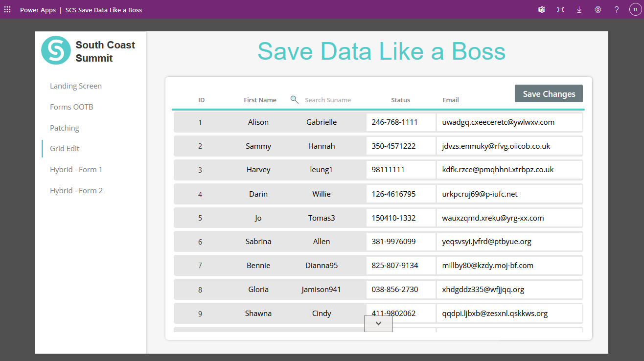Click the search magnifier icon
This screenshot has width=644, height=361.
[x=294, y=99]
